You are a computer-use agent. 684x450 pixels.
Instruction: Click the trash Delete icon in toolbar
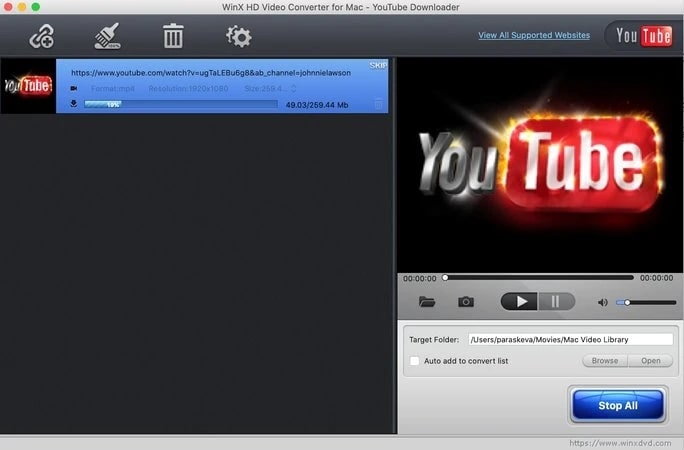tap(173, 37)
